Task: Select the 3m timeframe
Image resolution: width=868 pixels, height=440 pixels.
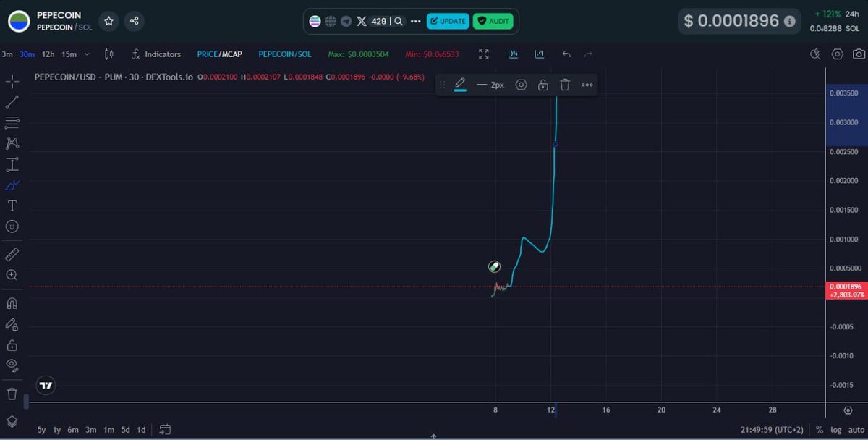Action: tap(7, 54)
